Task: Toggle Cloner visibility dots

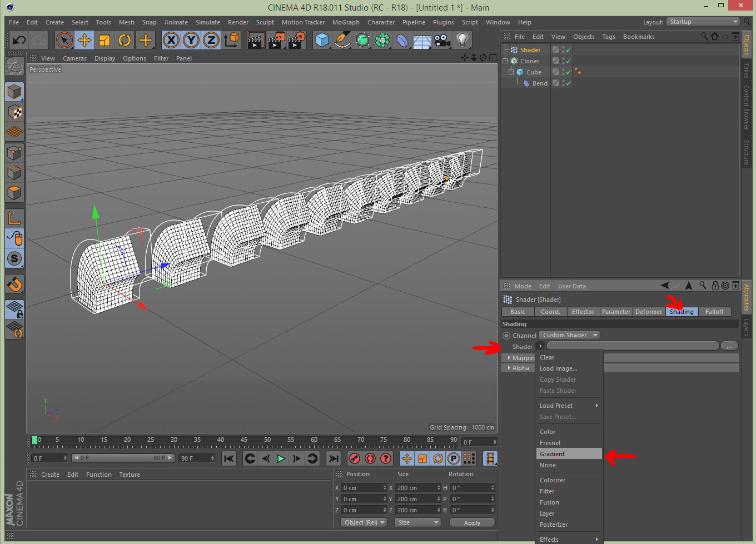Action: tap(563, 61)
